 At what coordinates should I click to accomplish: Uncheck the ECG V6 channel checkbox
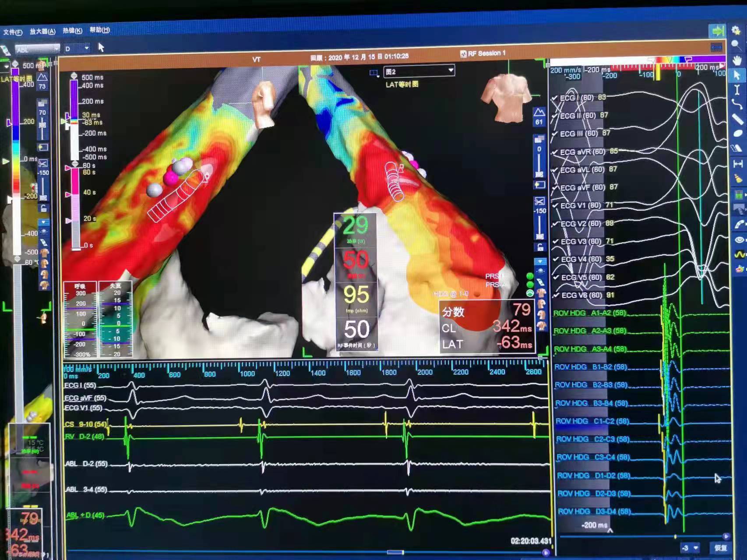(556, 296)
